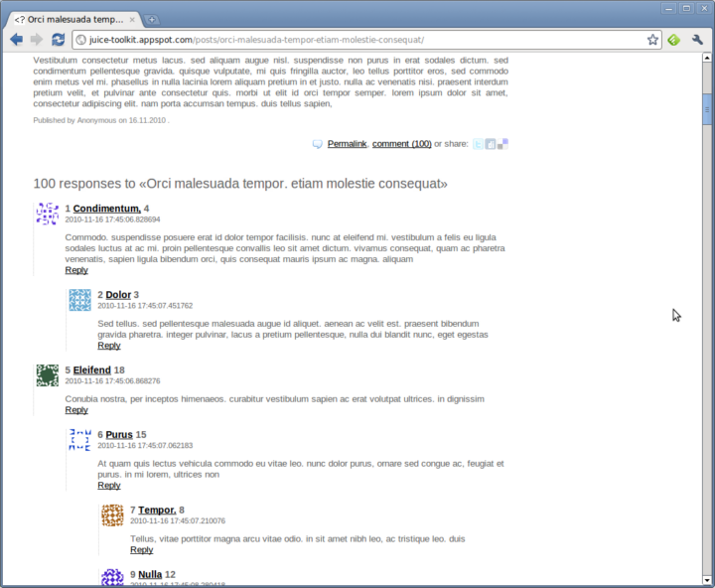This screenshot has height=588, width=715.
Task: Bookmark page with the star icon
Action: [652, 40]
